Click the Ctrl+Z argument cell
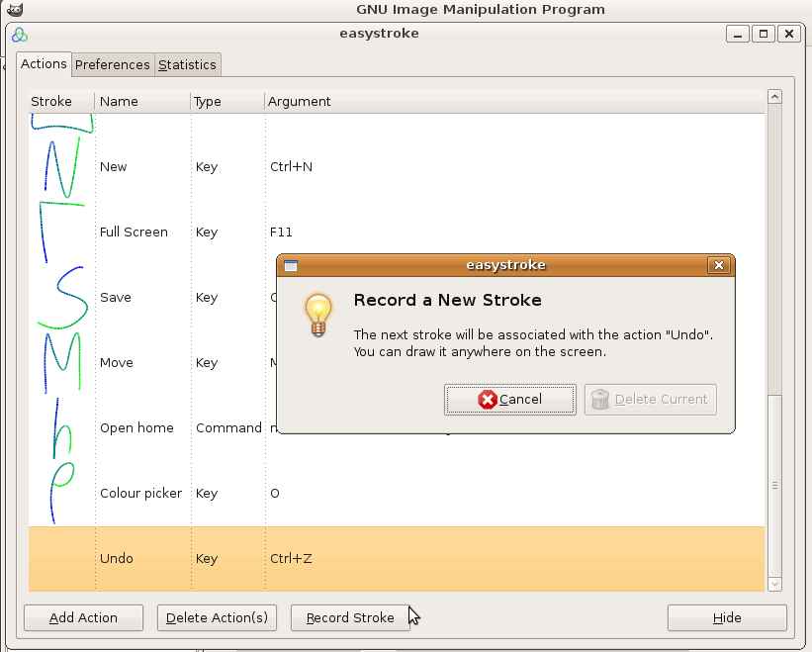The width and height of the screenshot is (812, 652). [x=291, y=558]
